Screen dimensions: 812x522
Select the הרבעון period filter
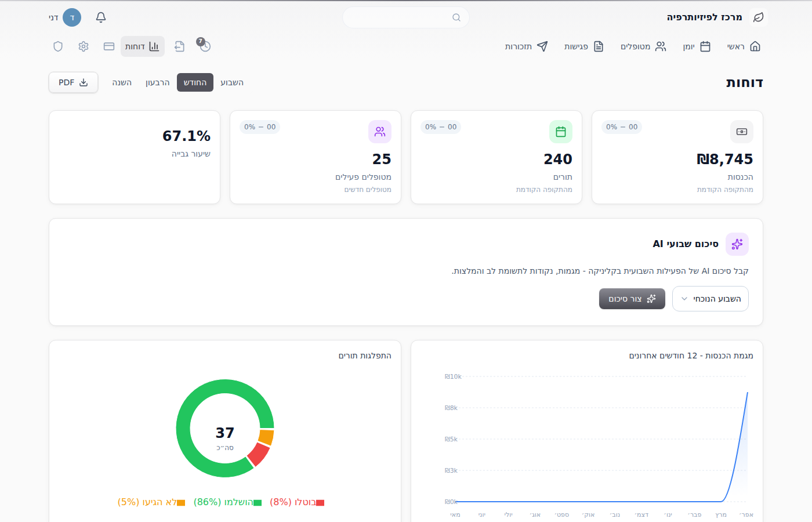pyautogui.click(x=158, y=82)
